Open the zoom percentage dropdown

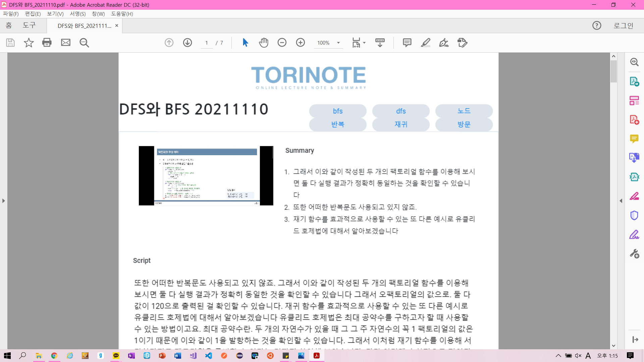coord(338,43)
